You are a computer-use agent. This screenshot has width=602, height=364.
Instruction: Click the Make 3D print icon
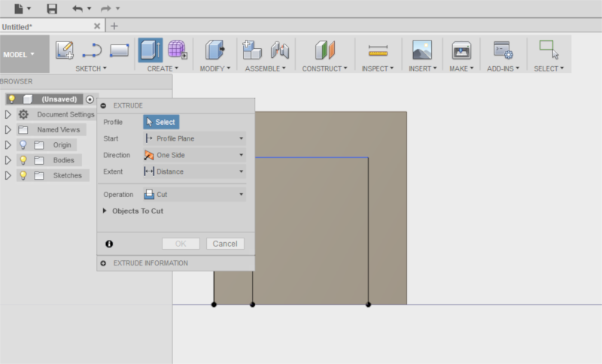coord(461,50)
